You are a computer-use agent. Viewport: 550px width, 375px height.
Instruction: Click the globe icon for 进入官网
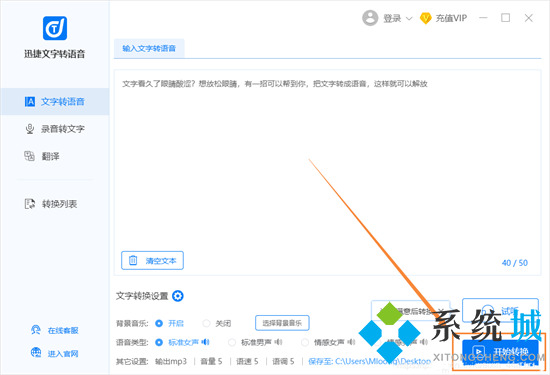point(36,353)
